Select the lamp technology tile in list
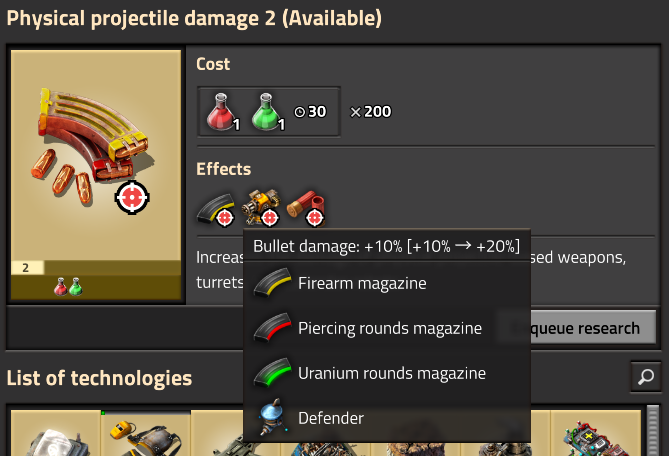The image size is (669, 456). tap(56, 434)
